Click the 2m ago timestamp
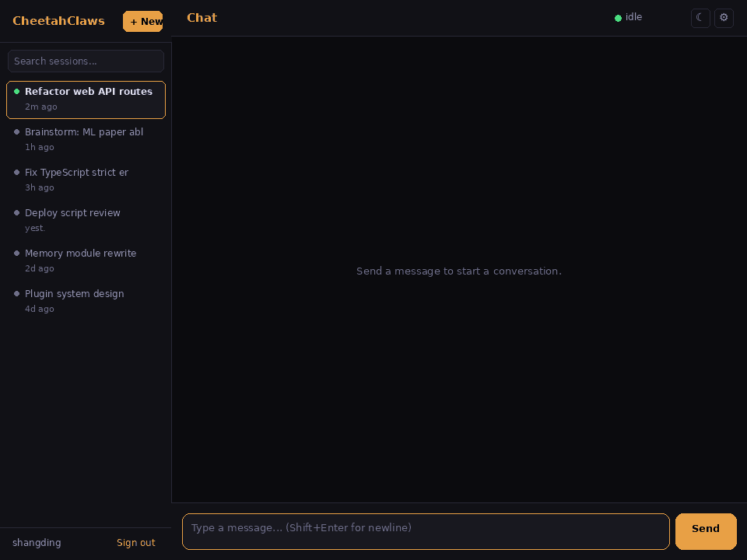 (41, 107)
